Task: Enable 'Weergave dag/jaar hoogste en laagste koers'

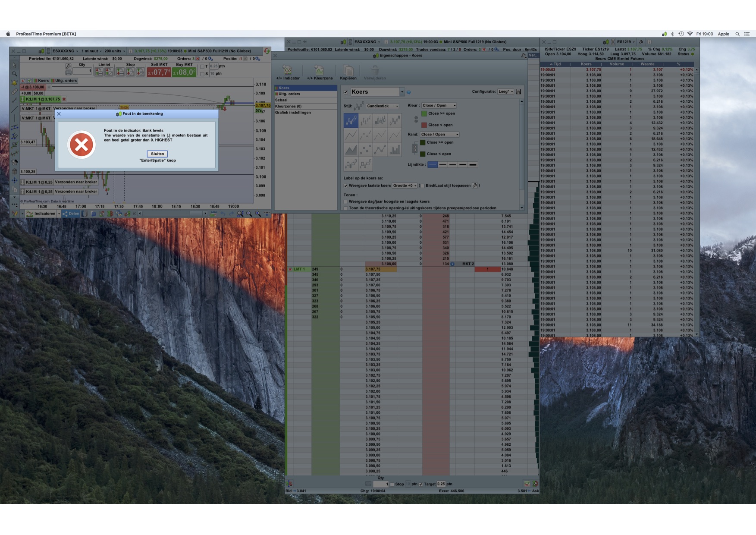Action: coord(346,201)
